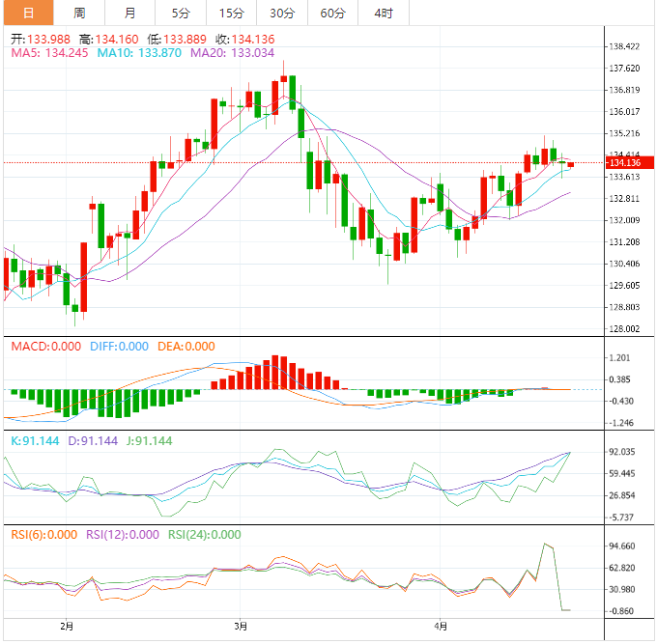Click the 30.980 RSI axis label
The height and width of the screenshot is (644, 657).
pyautogui.click(x=622, y=590)
